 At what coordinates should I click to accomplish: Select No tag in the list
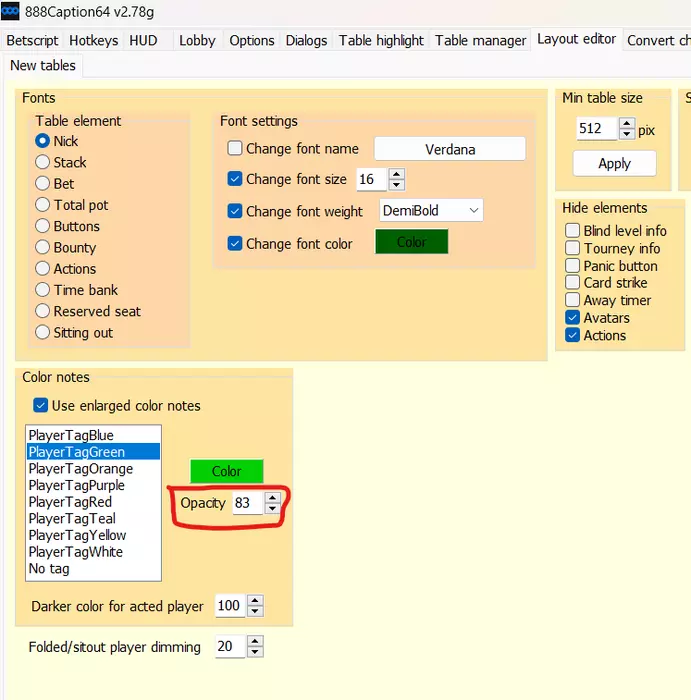click(x=93, y=568)
